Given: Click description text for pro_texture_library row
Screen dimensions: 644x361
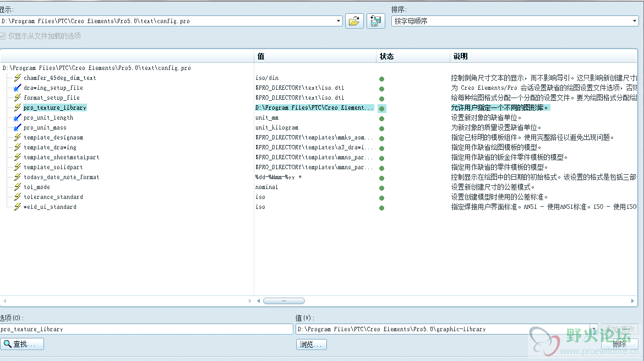Looking at the screenshot, I should pos(500,107).
